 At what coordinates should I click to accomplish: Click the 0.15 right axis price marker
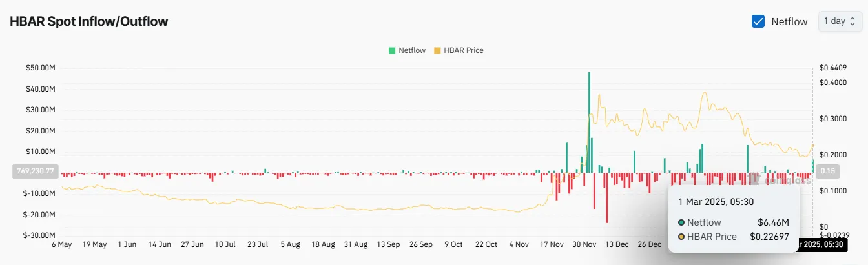827,172
